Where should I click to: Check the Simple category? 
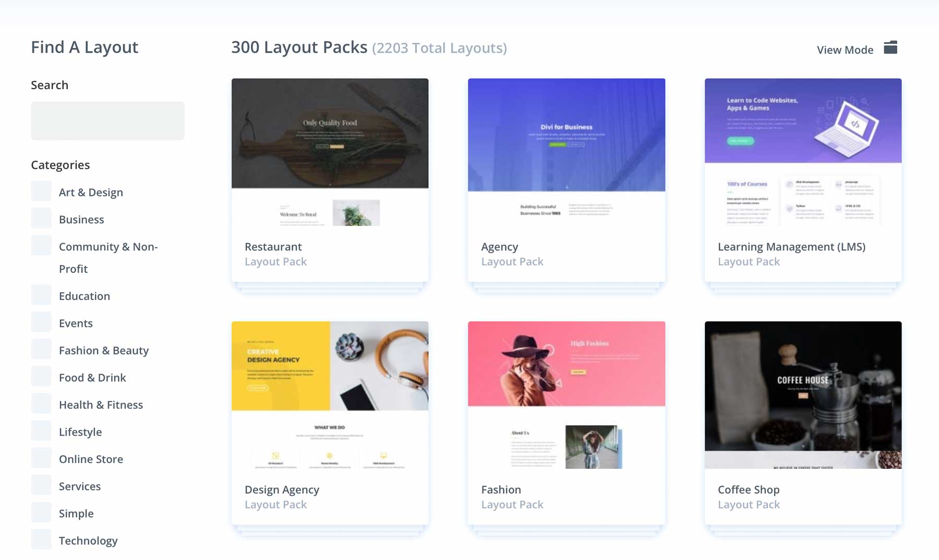pyautogui.click(x=41, y=512)
